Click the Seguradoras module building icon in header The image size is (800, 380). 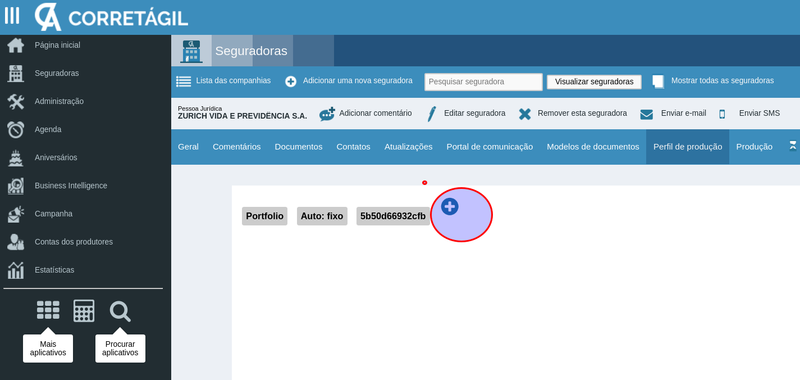coord(191,51)
